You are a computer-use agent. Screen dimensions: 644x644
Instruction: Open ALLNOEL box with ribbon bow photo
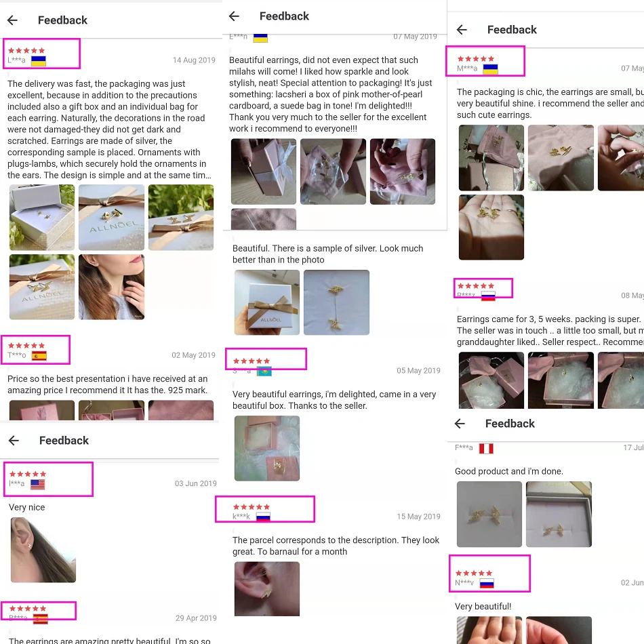267,302
